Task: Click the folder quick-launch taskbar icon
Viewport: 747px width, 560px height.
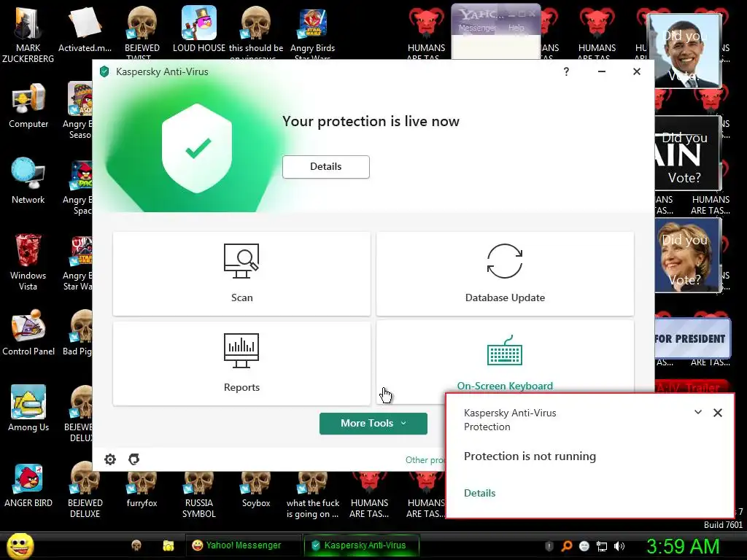Action: (169, 545)
